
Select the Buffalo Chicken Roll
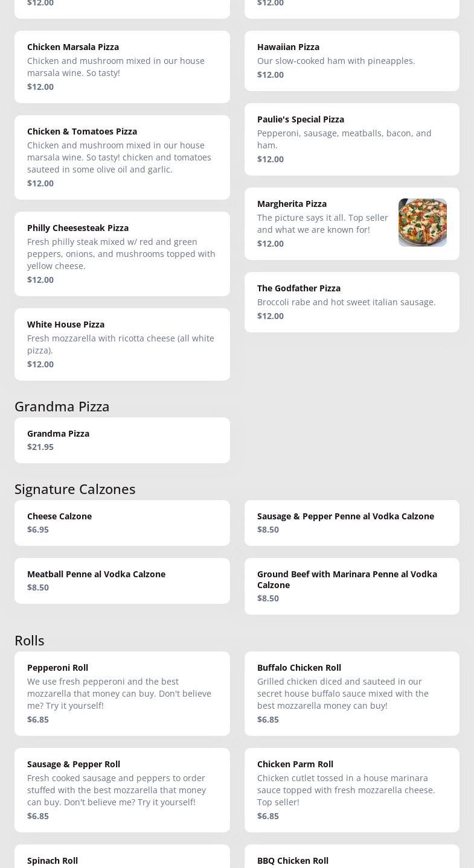(x=351, y=693)
